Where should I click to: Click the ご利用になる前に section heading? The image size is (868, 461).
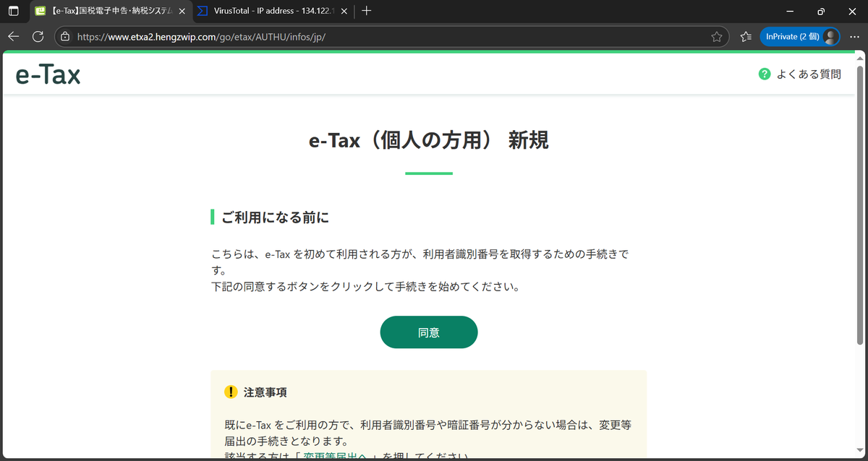pyautogui.click(x=276, y=217)
